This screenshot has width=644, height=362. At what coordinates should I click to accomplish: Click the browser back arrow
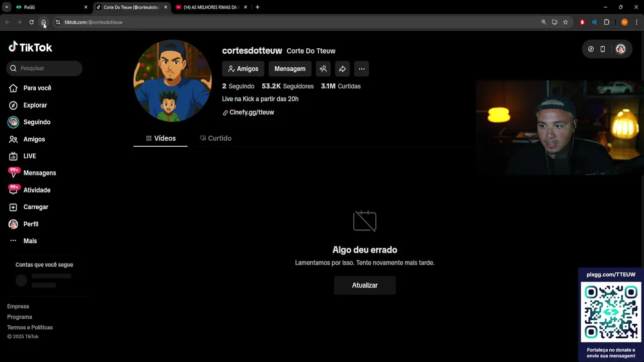click(x=8, y=22)
